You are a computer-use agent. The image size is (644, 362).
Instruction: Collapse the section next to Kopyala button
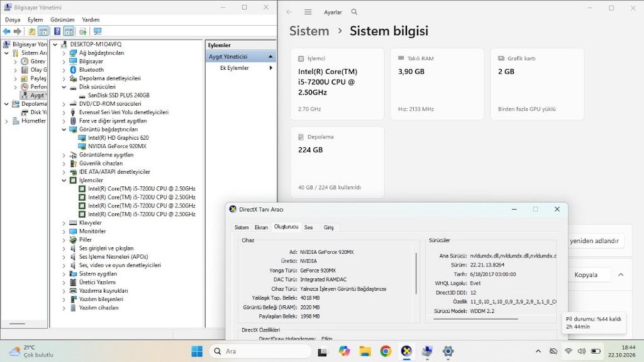[x=621, y=274]
